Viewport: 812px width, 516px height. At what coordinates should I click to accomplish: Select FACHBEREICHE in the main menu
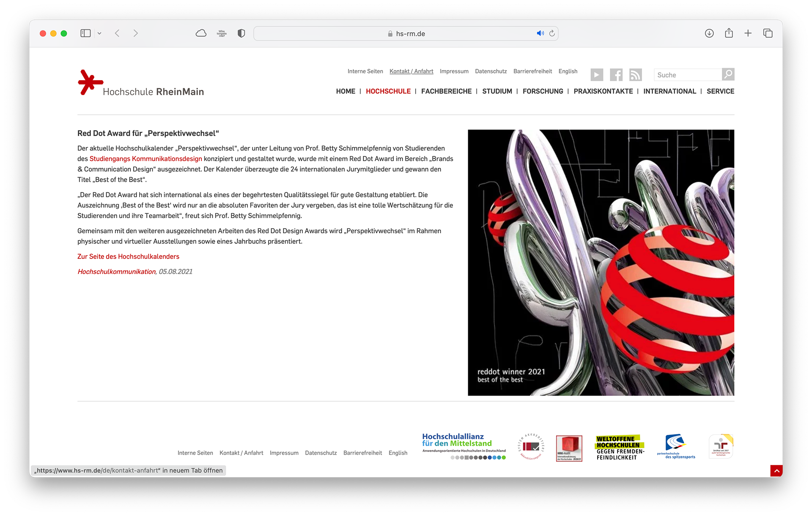(x=446, y=91)
